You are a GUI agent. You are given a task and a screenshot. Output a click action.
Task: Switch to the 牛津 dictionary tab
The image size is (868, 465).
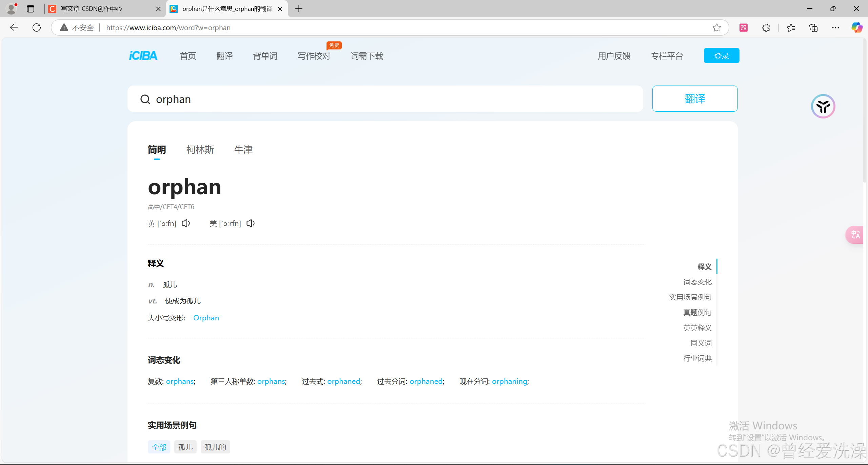[243, 150]
